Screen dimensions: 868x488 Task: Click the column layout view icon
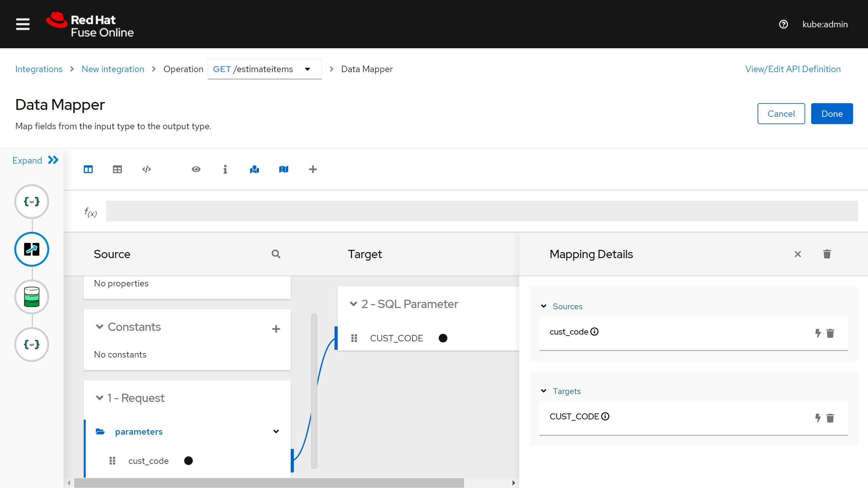point(88,170)
